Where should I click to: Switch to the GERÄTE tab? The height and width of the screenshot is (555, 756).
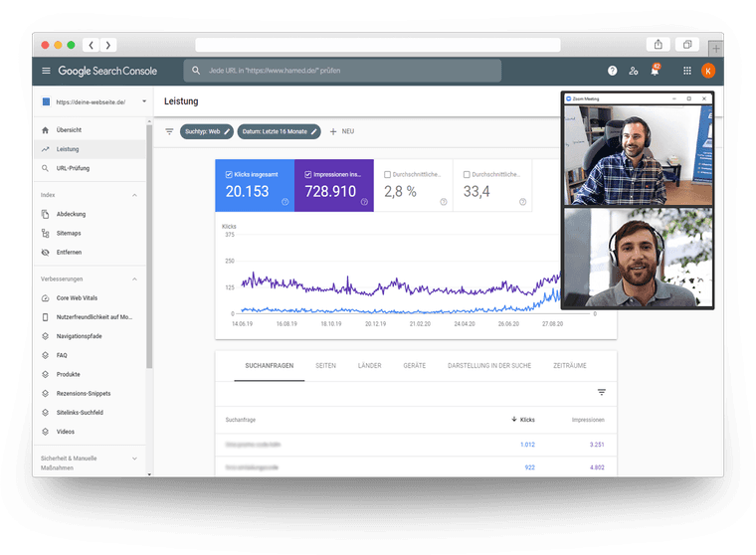point(414,365)
